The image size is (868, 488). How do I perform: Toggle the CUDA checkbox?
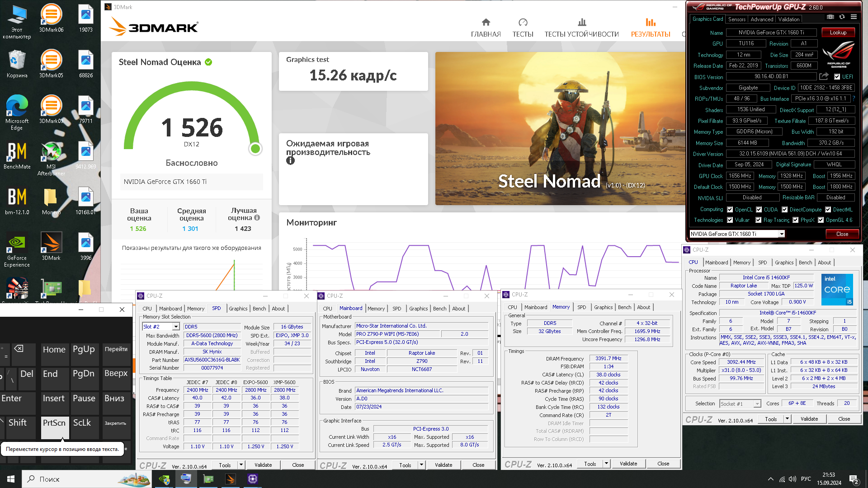(x=759, y=210)
